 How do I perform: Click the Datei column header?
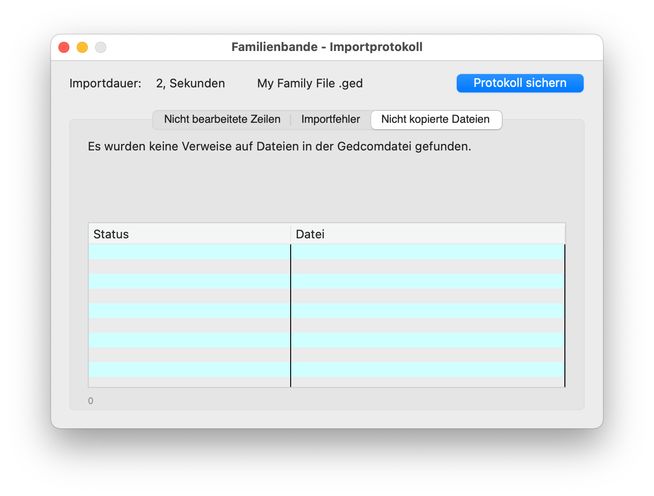pyautogui.click(x=427, y=234)
